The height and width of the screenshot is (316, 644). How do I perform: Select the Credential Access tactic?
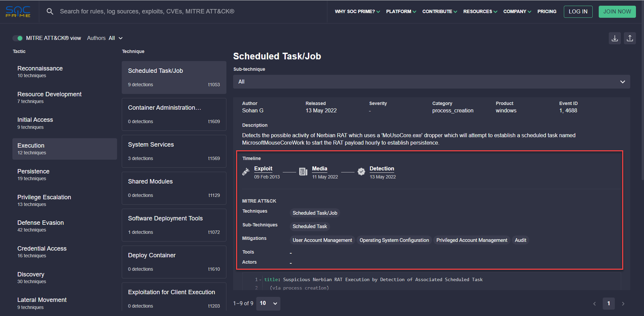[65, 252]
